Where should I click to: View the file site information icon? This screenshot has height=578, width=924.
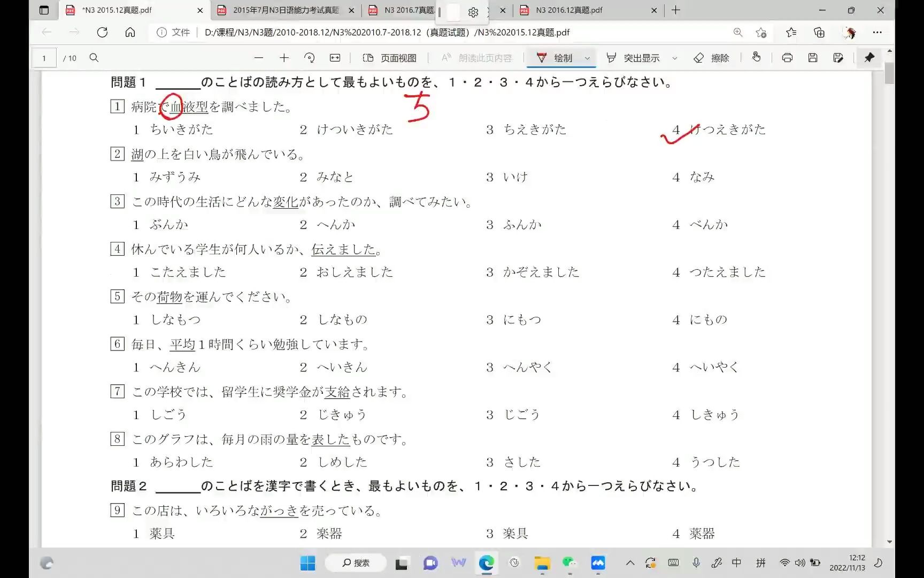pos(161,33)
